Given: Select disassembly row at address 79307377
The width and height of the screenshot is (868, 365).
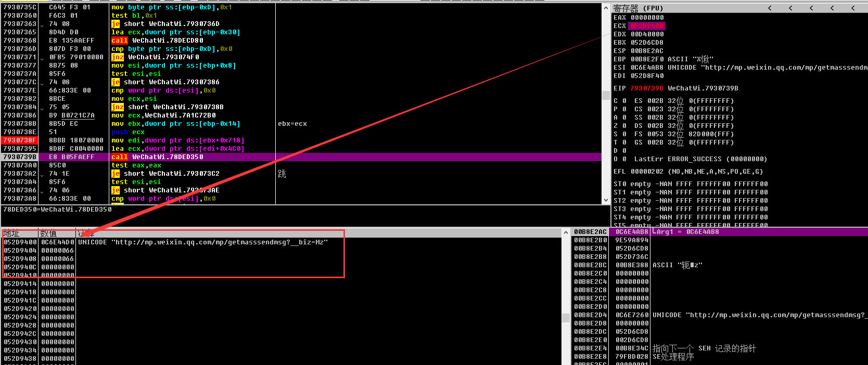Looking at the screenshot, I should coord(302,66).
